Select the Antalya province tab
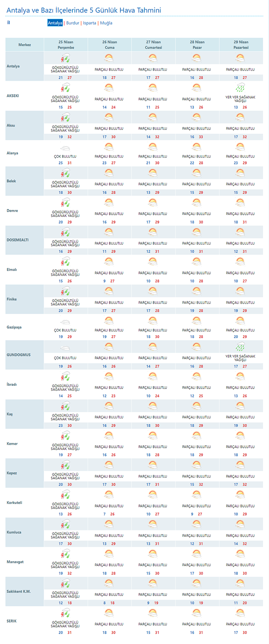The height and width of the screenshot is (644, 269). (55, 23)
